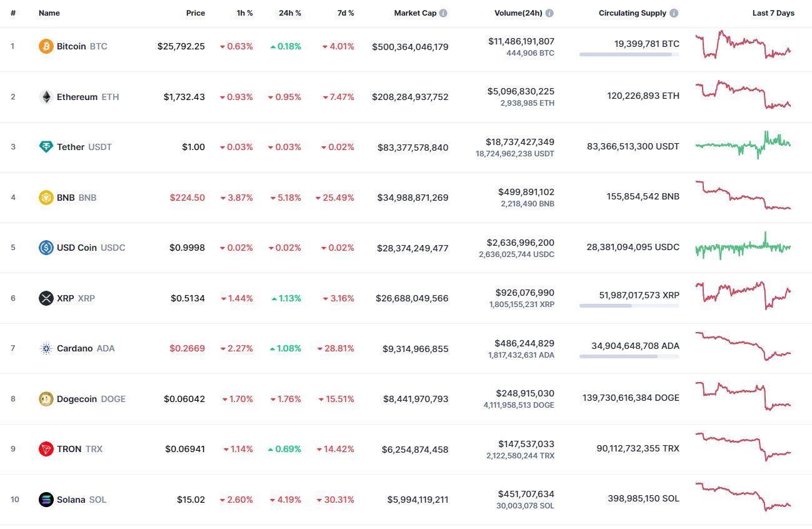Click the Tether green logo icon
Screen dimensions: 812x529
click(x=46, y=147)
